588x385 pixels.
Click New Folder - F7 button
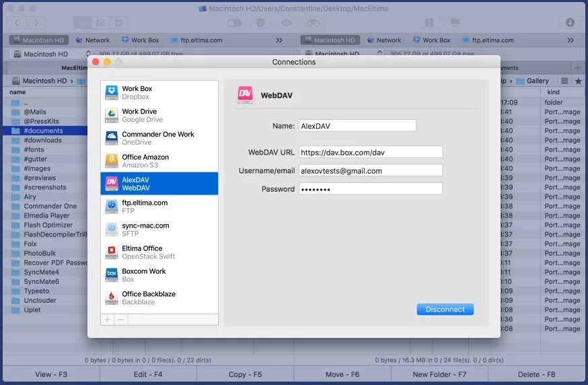point(439,374)
